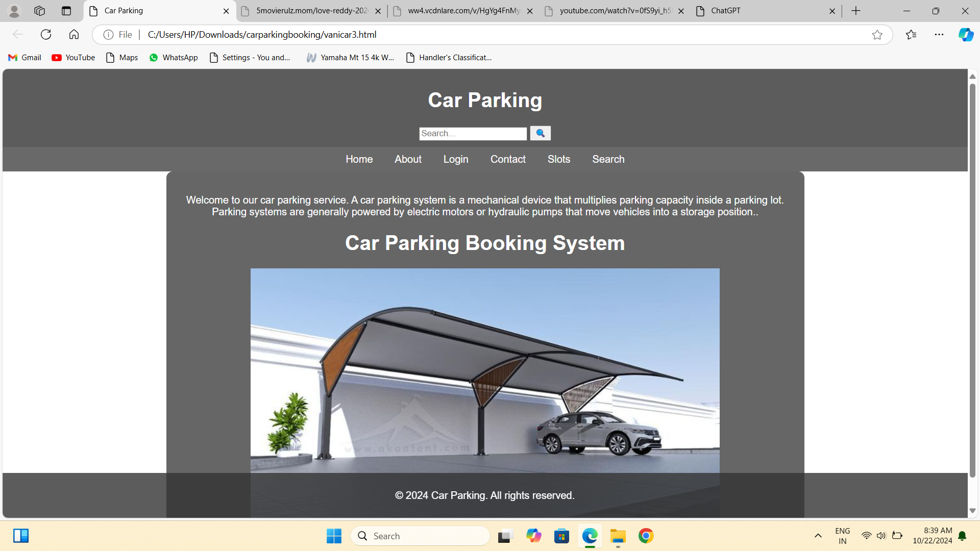Click the browser home icon
This screenshot has height=551, width=980.
tap(74, 35)
